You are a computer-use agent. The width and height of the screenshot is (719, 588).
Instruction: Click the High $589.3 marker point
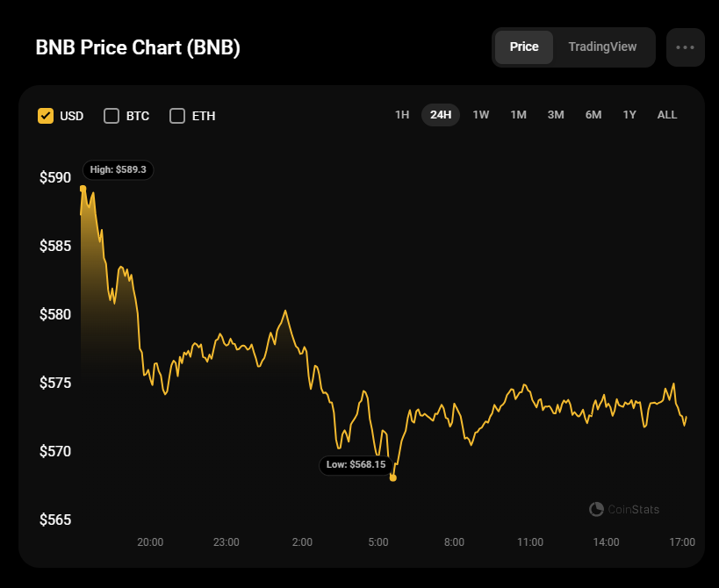(x=83, y=189)
